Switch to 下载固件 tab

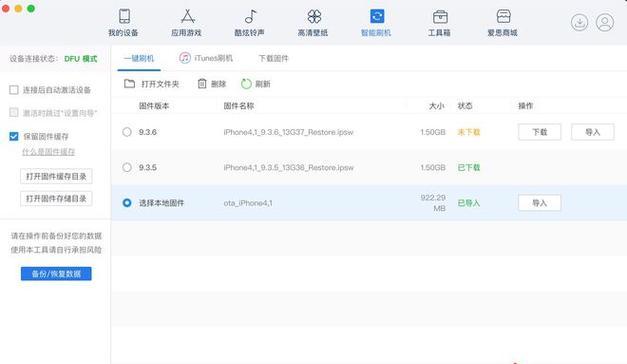tap(274, 58)
